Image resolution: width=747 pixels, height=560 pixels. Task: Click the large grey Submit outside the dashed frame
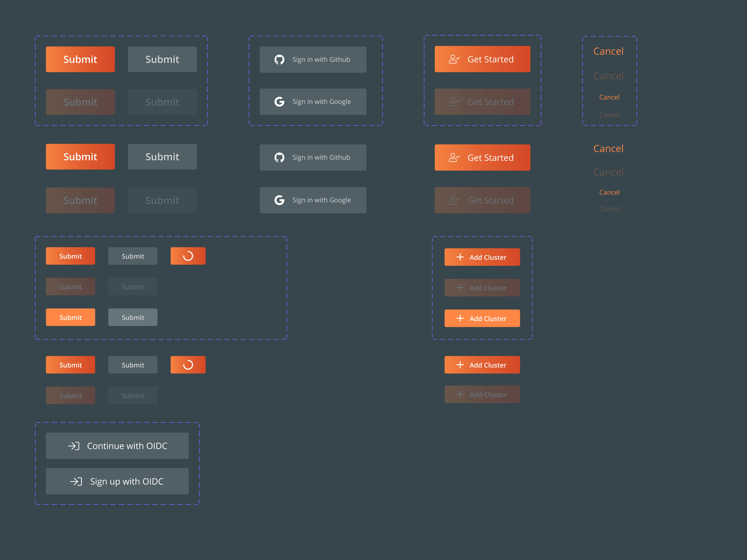tap(162, 157)
